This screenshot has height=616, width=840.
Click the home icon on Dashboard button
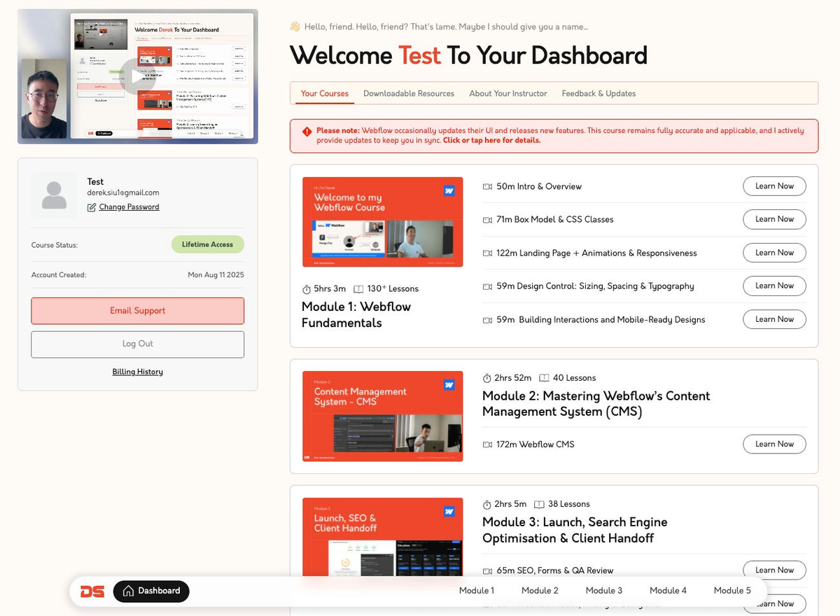tap(128, 591)
